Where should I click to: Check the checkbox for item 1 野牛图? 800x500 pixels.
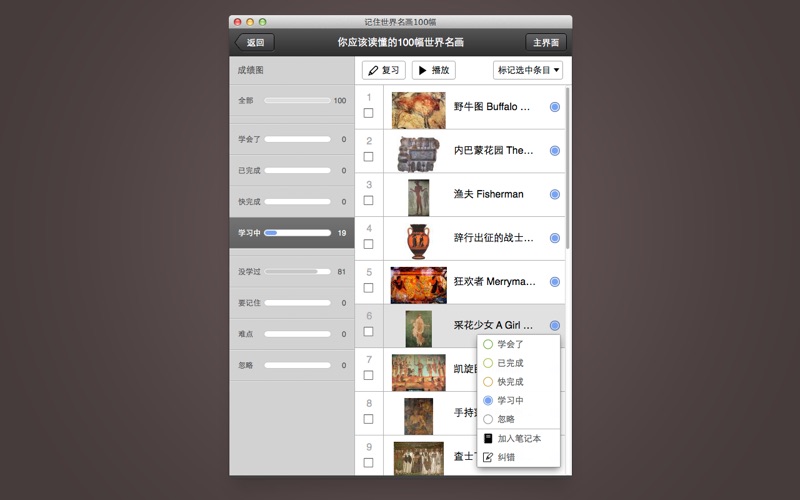pyautogui.click(x=368, y=113)
